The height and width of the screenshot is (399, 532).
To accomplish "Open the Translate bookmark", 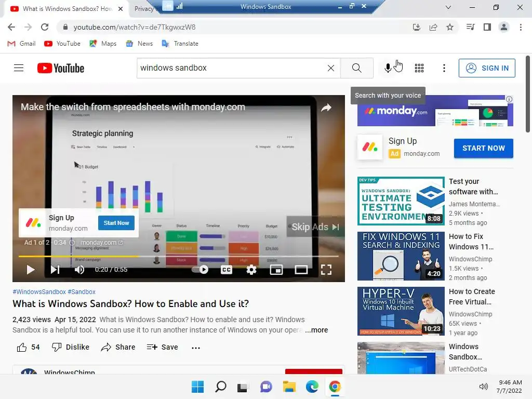I will [x=180, y=44].
